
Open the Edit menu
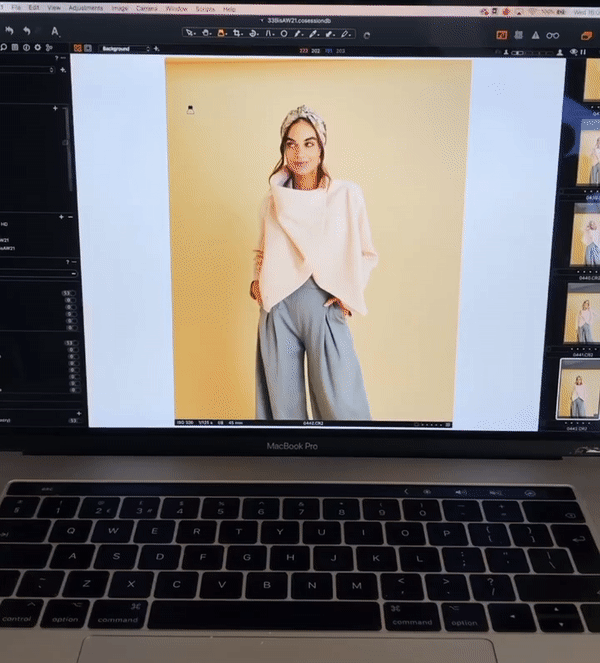point(33,8)
